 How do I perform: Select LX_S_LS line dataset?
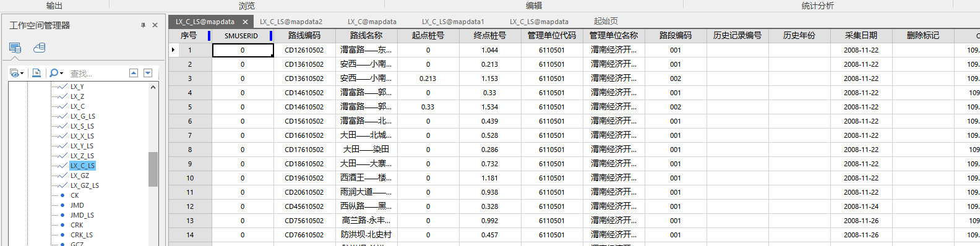82,126
